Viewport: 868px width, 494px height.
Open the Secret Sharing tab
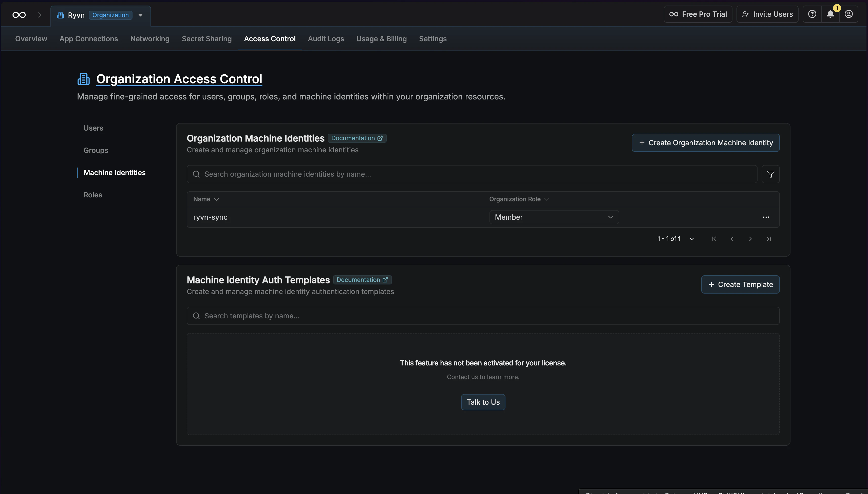pyautogui.click(x=206, y=39)
